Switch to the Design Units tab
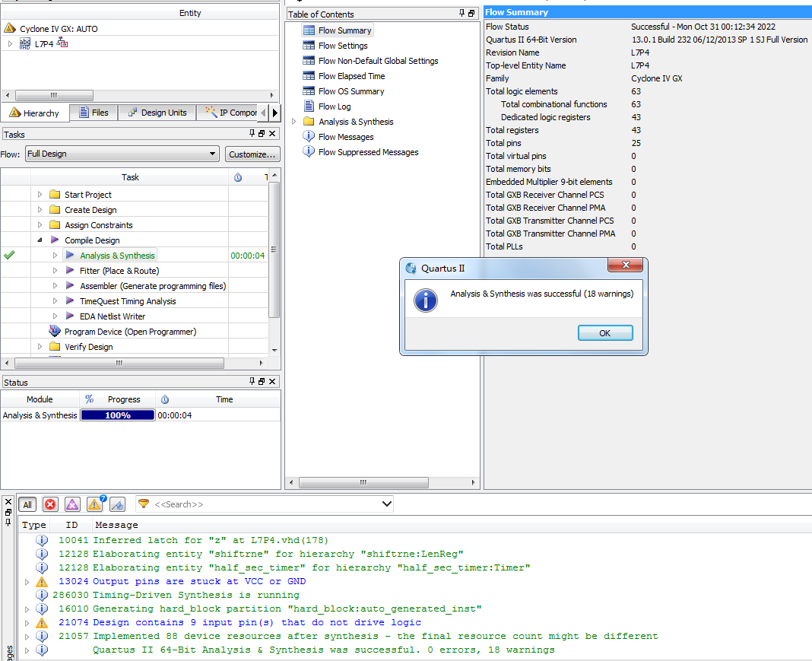This screenshot has height=661, width=812. coord(157,113)
